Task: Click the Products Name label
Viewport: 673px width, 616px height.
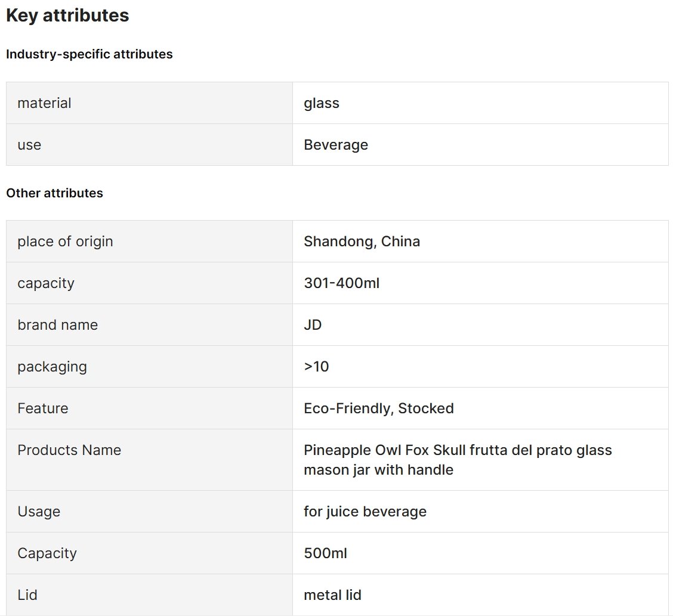Action: [69, 450]
